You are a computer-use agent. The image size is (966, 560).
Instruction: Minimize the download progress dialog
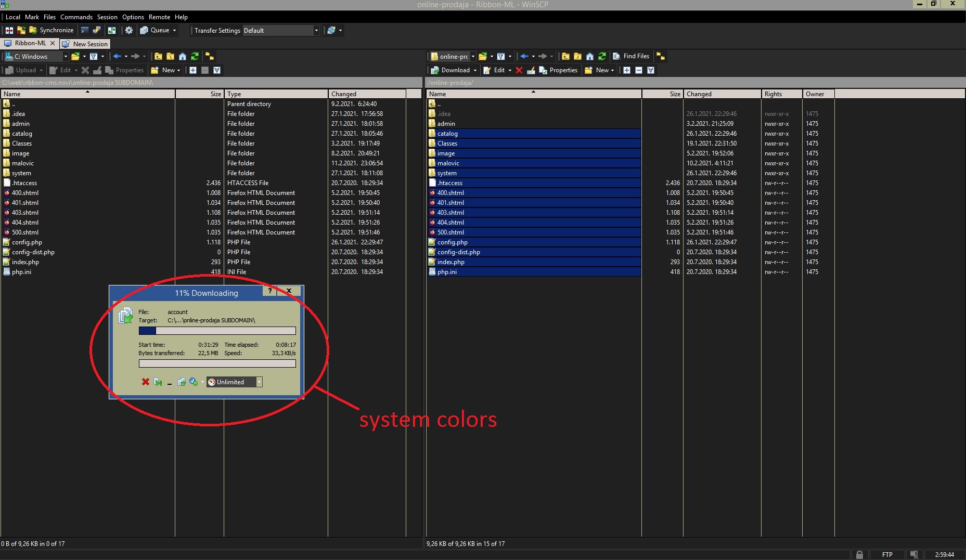(170, 383)
